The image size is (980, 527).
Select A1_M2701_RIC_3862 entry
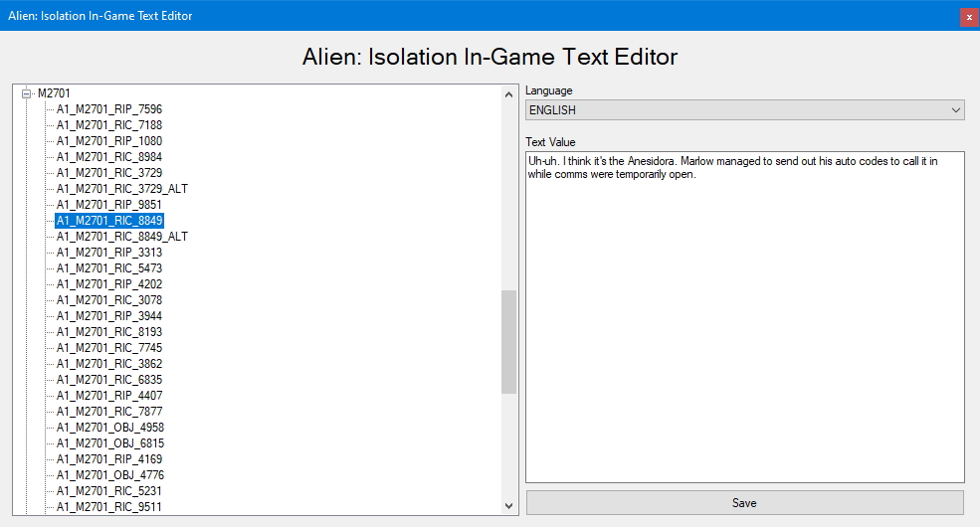pos(109,364)
